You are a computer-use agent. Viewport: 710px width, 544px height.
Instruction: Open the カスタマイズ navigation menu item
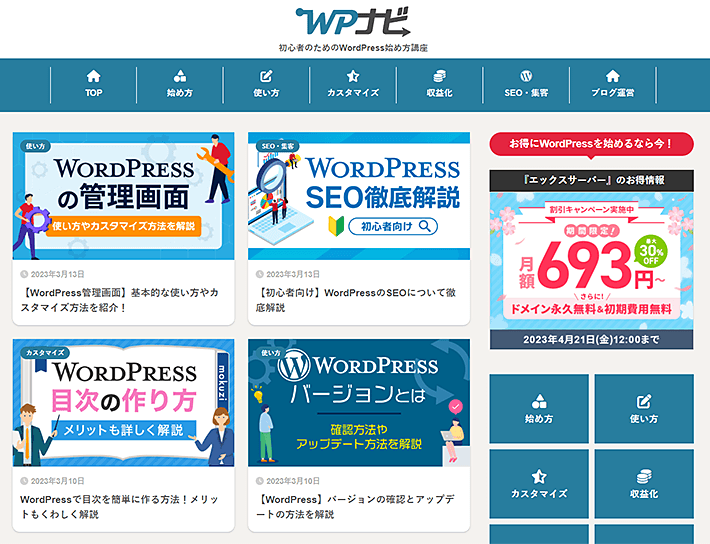tap(353, 85)
